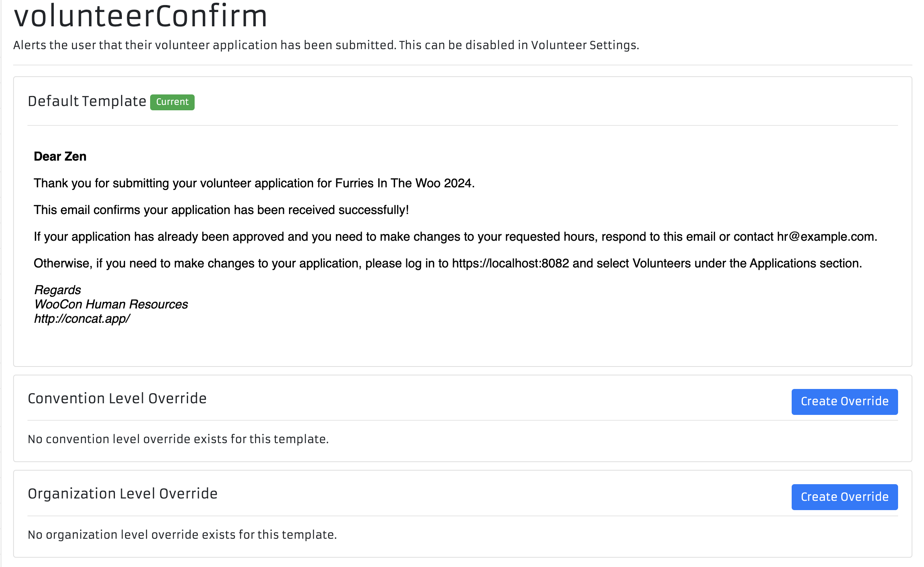Click the WooCon Human Resources signature

[x=111, y=304]
